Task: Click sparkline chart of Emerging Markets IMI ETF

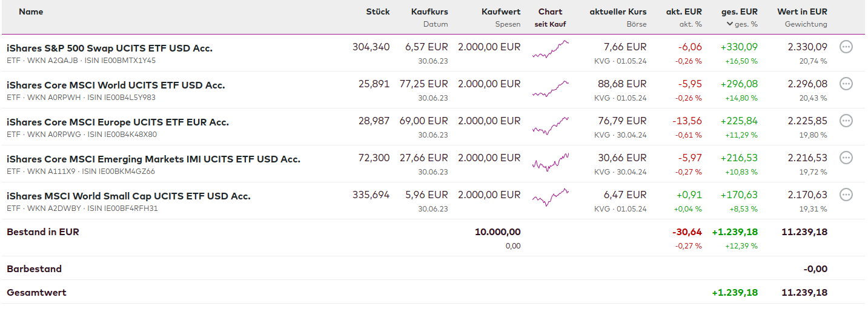Action: click(550, 161)
